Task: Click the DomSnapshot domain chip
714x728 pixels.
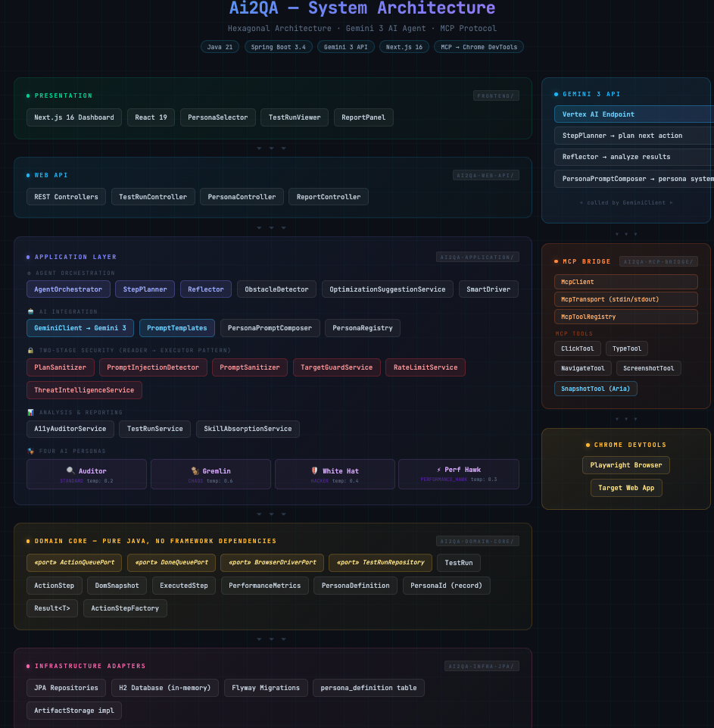Action: (x=117, y=586)
